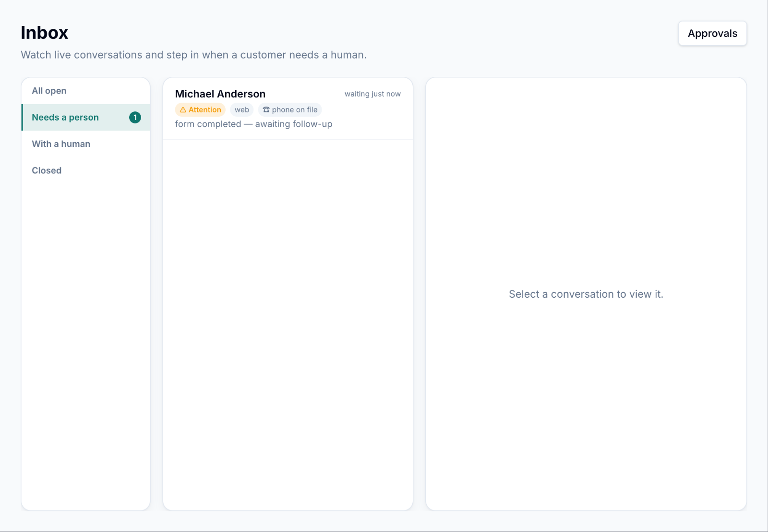Click the phone on file tag
The height and width of the screenshot is (532, 768).
(290, 110)
